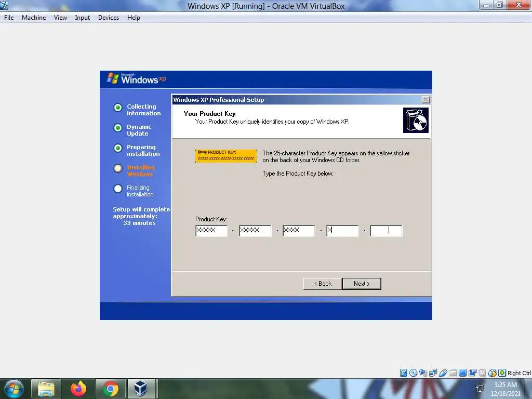Click the fifth product key field

pyautogui.click(x=386, y=231)
